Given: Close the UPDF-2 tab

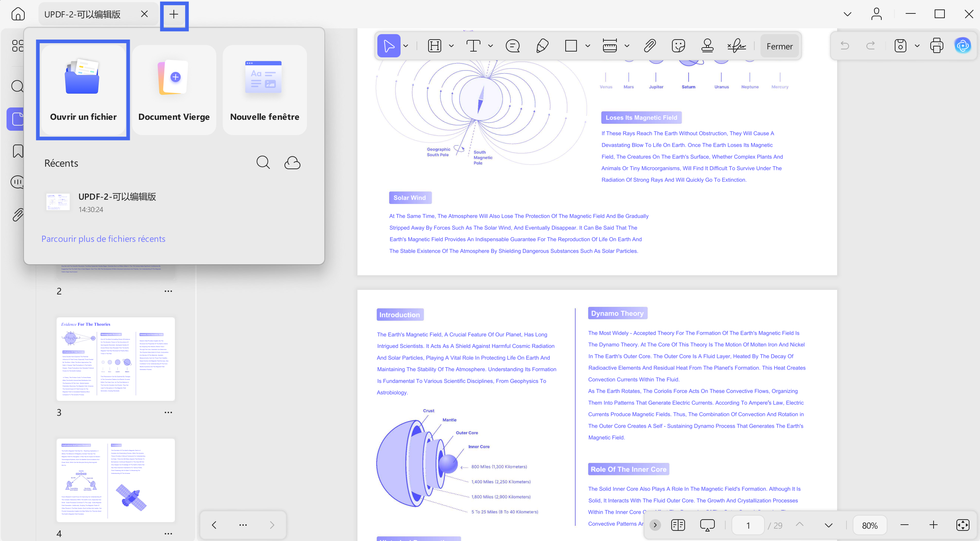Looking at the screenshot, I should (x=144, y=14).
